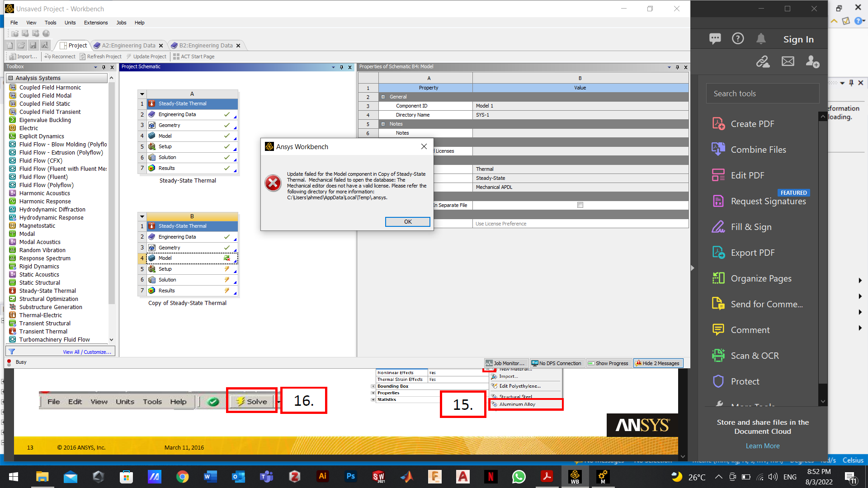
Task: Click Export PDF in Acrobat
Action: pyautogui.click(x=743, y=253)
